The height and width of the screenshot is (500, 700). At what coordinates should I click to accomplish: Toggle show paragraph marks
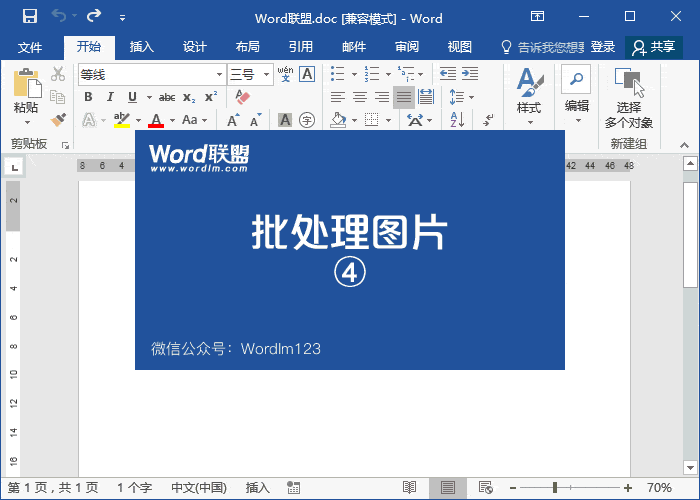pyautogui.click(x=488, y=120)
